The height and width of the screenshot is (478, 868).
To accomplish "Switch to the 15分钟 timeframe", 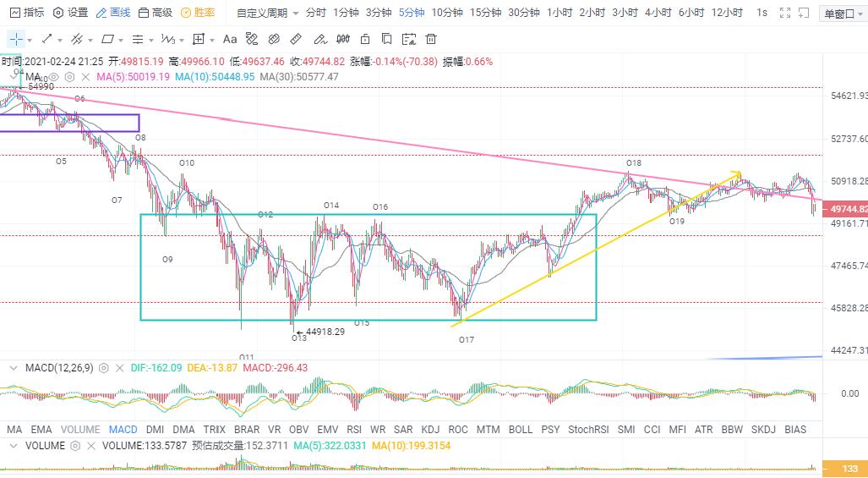I will (485, 12).
